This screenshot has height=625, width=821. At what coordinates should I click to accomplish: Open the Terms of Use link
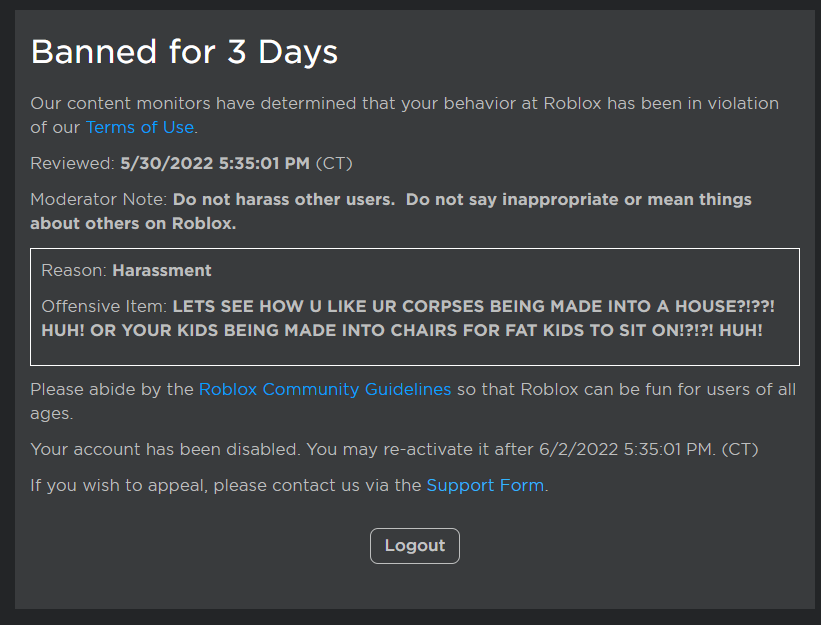[139, 127]
